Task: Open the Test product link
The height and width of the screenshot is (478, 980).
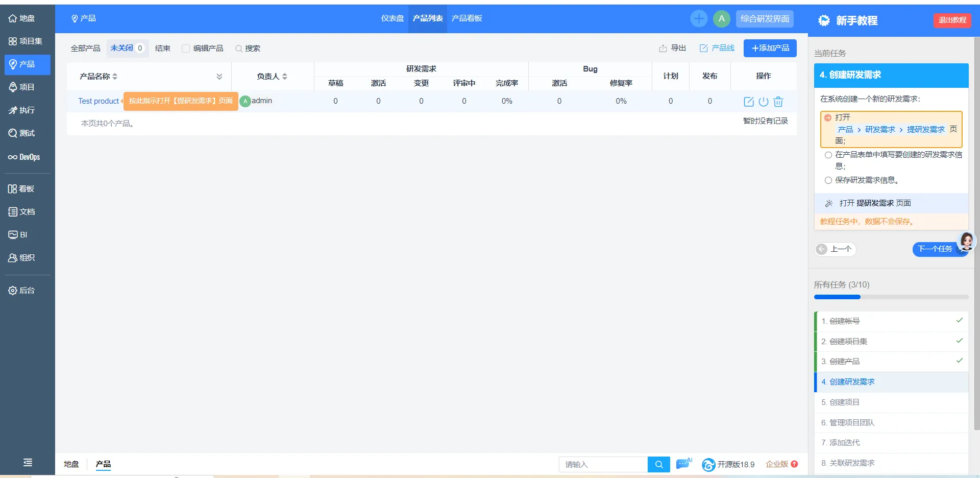Action: [99, 101]
